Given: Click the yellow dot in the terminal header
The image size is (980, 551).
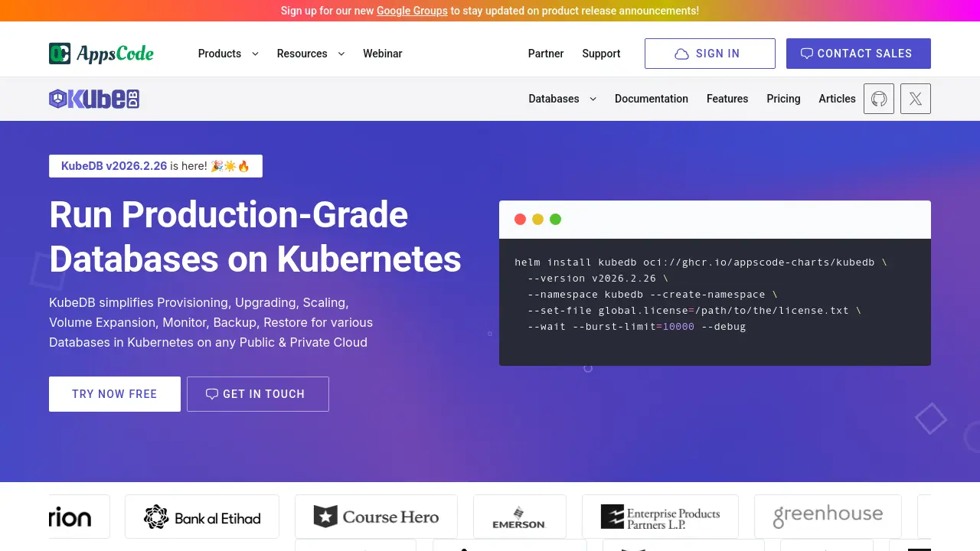Looking at the screenshot, I should tap(537, 219).
